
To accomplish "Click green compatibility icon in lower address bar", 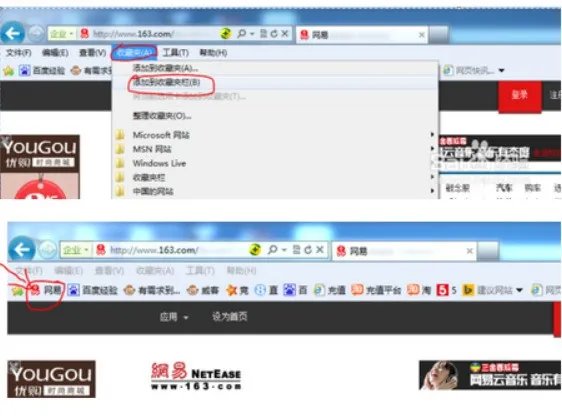I will (255, 249).
